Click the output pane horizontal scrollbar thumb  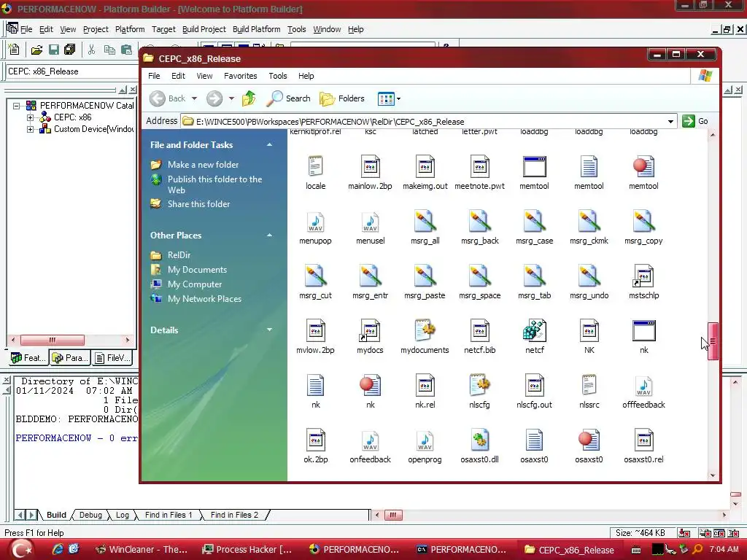pos(393,515)
